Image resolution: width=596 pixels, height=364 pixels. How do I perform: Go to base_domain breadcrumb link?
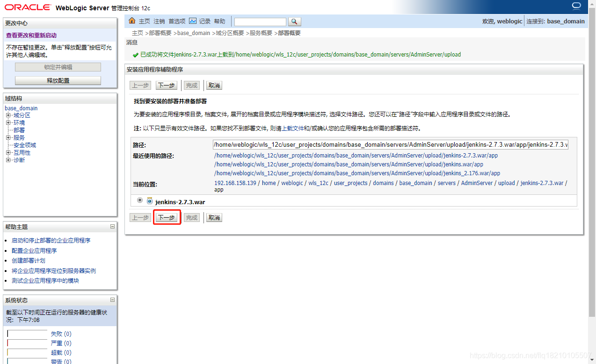coord(194,33)
